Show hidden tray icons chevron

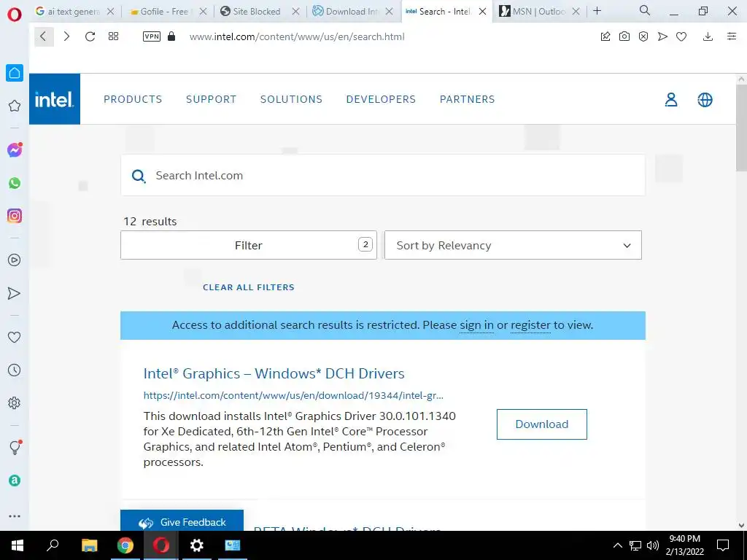coord(617,545)
